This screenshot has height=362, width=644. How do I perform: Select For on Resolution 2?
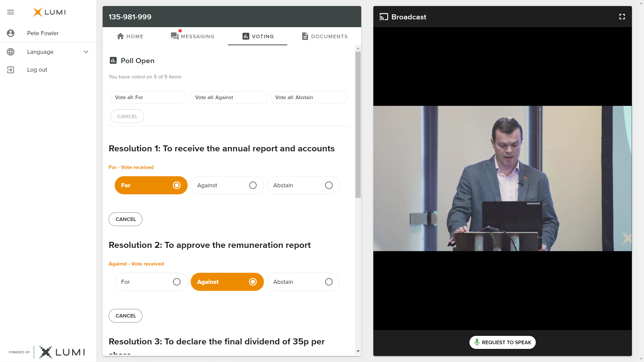point(151,282)
